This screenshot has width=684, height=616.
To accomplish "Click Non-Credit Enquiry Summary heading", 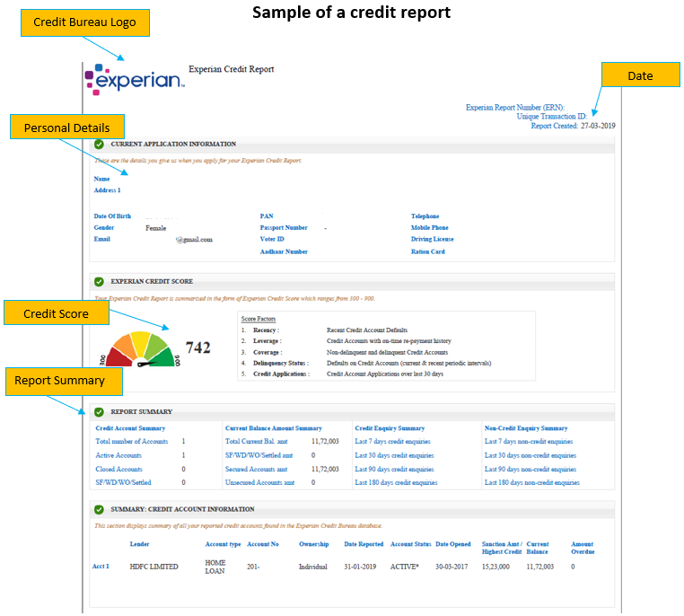I will (526, 428).
